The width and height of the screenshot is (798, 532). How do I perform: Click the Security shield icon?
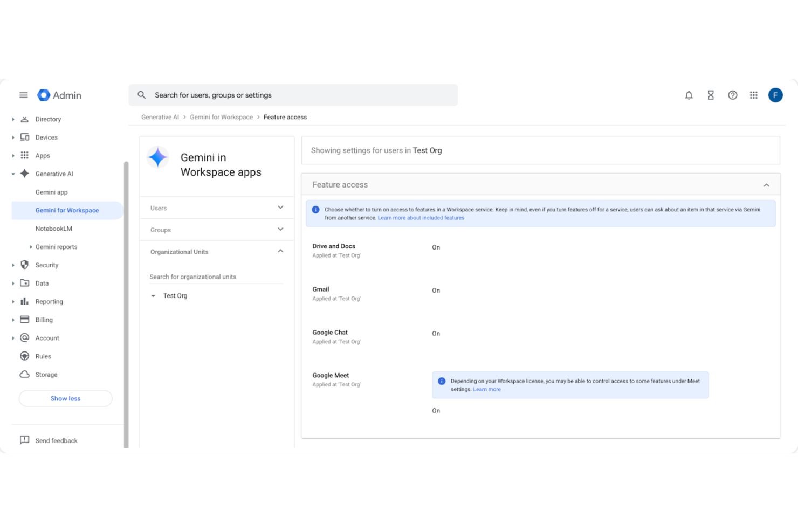25,265
